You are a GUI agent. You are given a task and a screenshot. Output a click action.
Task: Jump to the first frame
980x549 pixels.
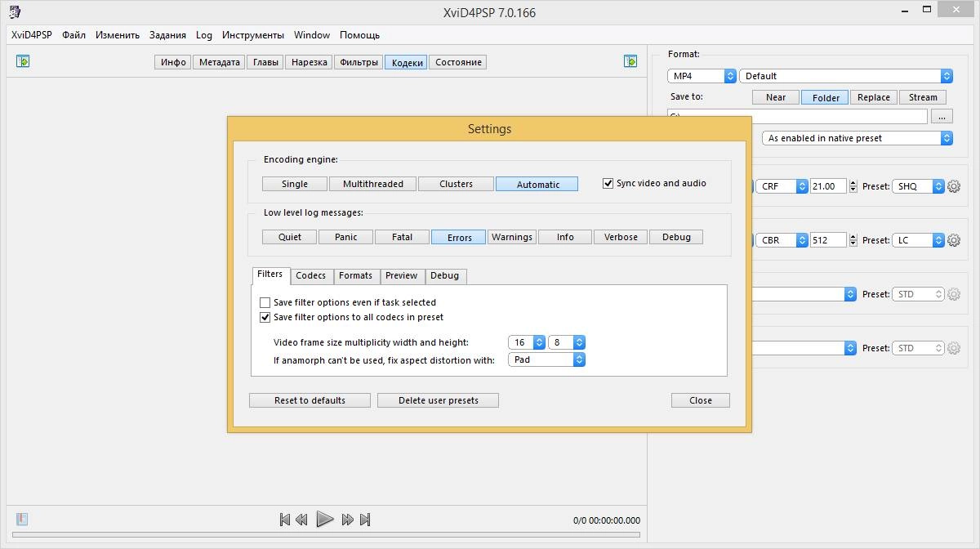click(x=284, y=520)
